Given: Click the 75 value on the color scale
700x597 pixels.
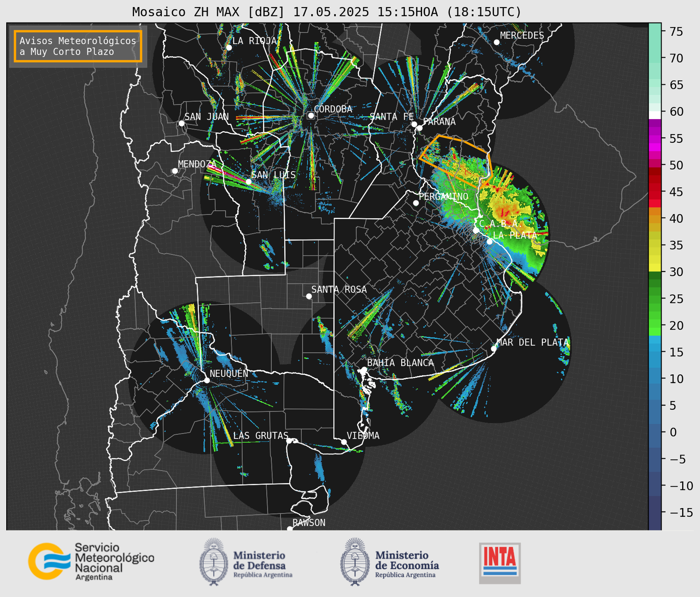Looking at the screenshot, I should pos(676,32).
